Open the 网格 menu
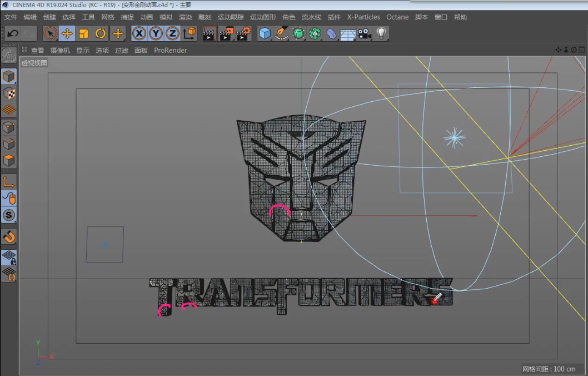The height and width of the screenshot is (376, 588). click(108, 17)
